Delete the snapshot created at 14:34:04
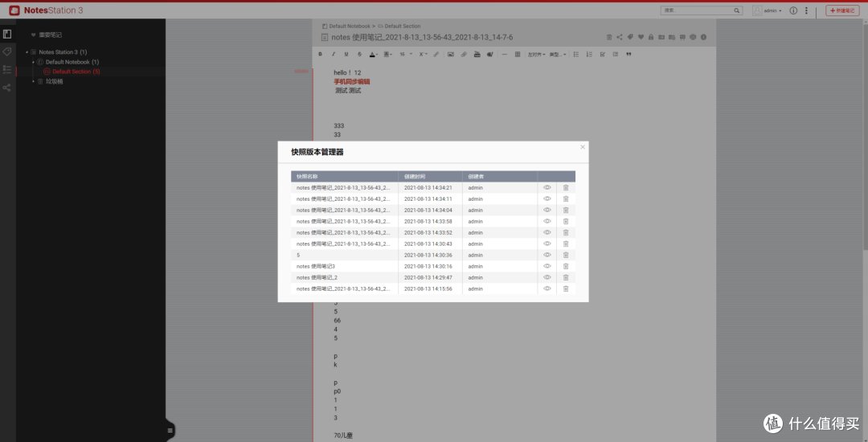 pyautogui.click(x=566, y=210)
